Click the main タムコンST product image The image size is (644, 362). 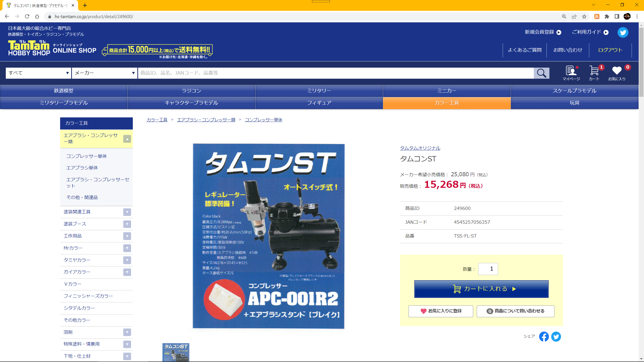268,236
